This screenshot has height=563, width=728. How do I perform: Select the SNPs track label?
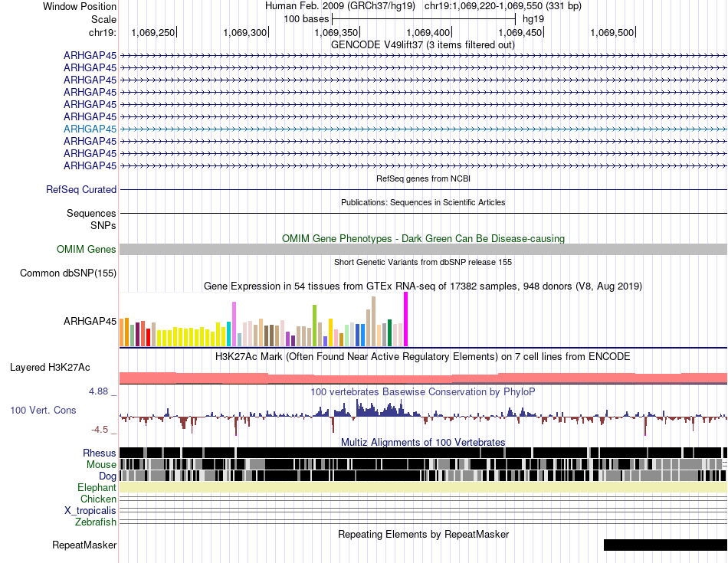click(103, 225)
